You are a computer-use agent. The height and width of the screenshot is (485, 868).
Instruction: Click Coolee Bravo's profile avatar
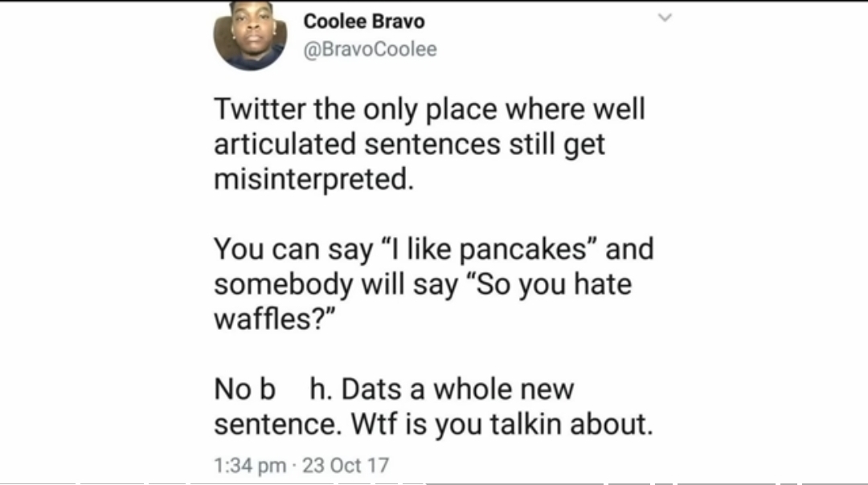click(251, 36)
